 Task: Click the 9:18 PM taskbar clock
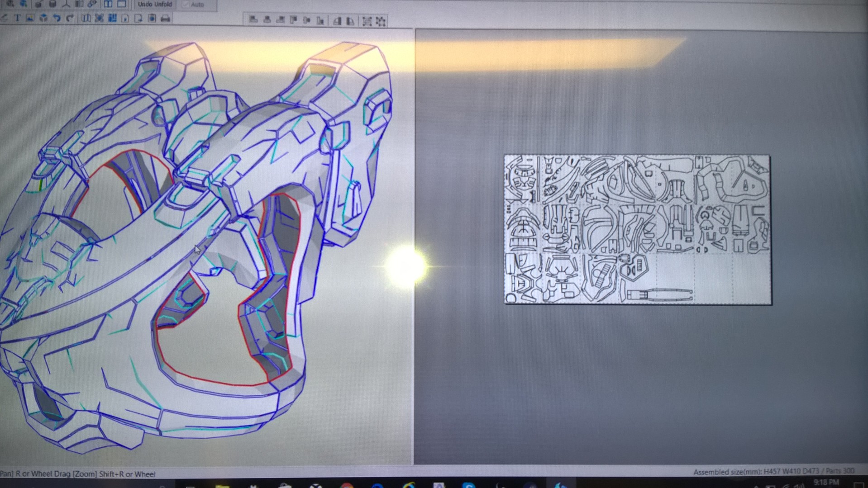pyautogui.click(x=826, y=483)
